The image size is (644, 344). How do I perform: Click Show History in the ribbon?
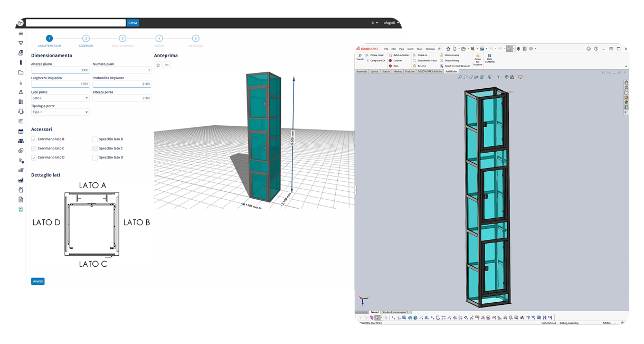449,60
